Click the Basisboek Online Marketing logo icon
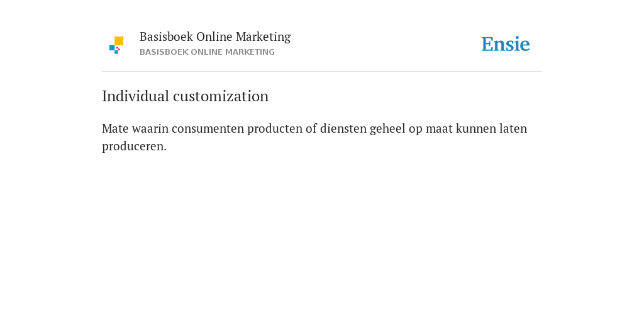The width and height of the screenshot is (644, 322). 116,45
